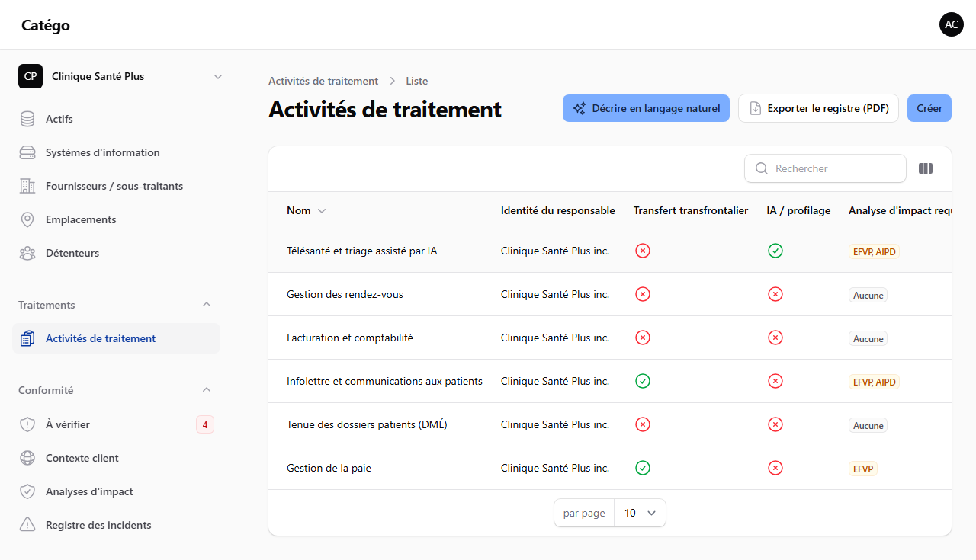Click the Catégo logo

tap(46, 25)
